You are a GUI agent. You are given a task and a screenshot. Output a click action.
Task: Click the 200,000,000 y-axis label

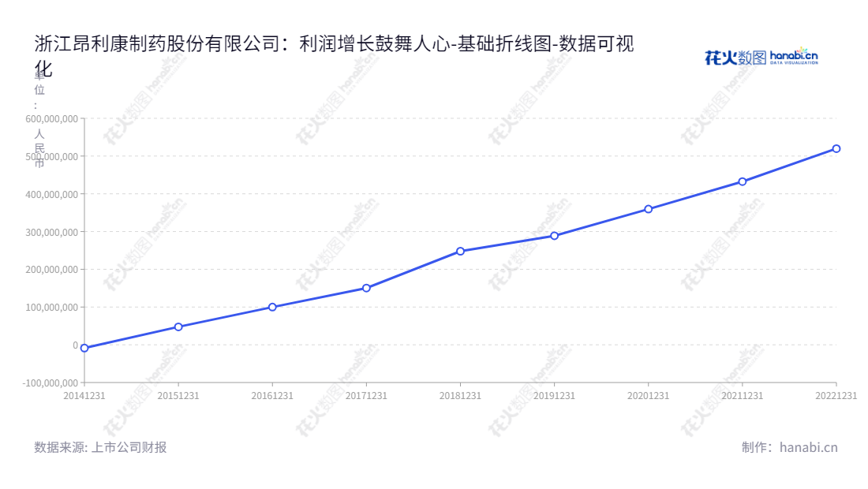click(x=51, y=270)
